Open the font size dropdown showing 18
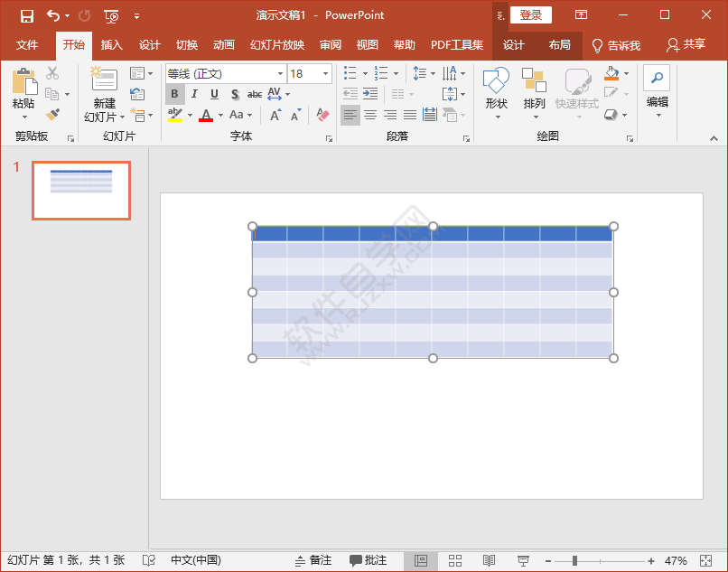 326,74
